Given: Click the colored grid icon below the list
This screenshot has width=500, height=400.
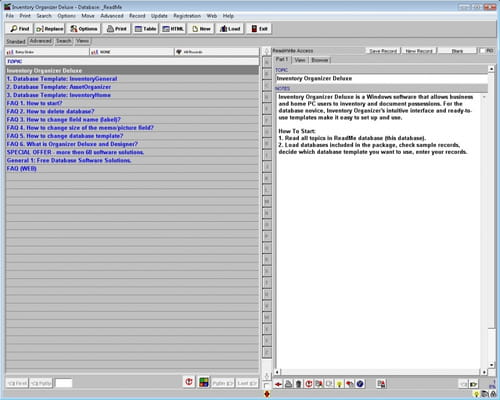Looking at the screenshot, I should coord(204,382).
